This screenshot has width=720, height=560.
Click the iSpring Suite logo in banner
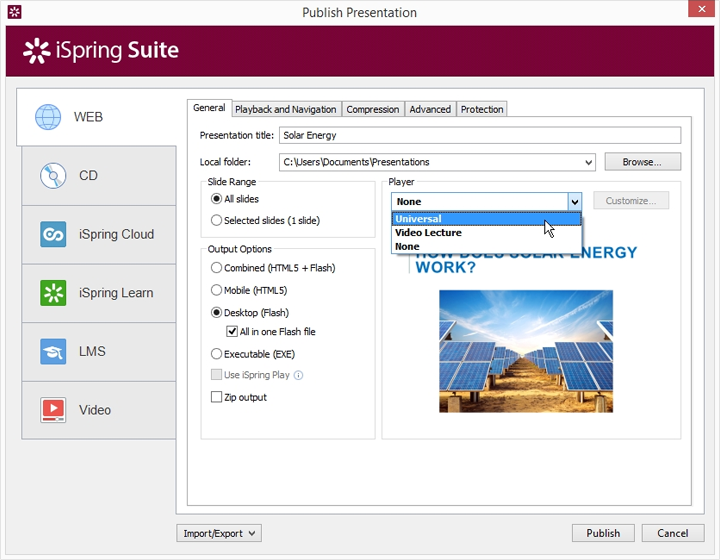101,50
